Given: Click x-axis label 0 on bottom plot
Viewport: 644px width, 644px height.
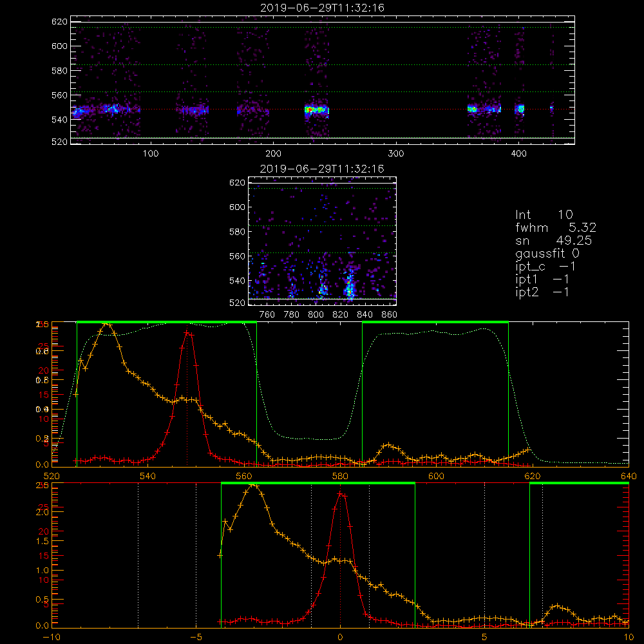Looking at the screenshot, I should (x=340, y=638).
